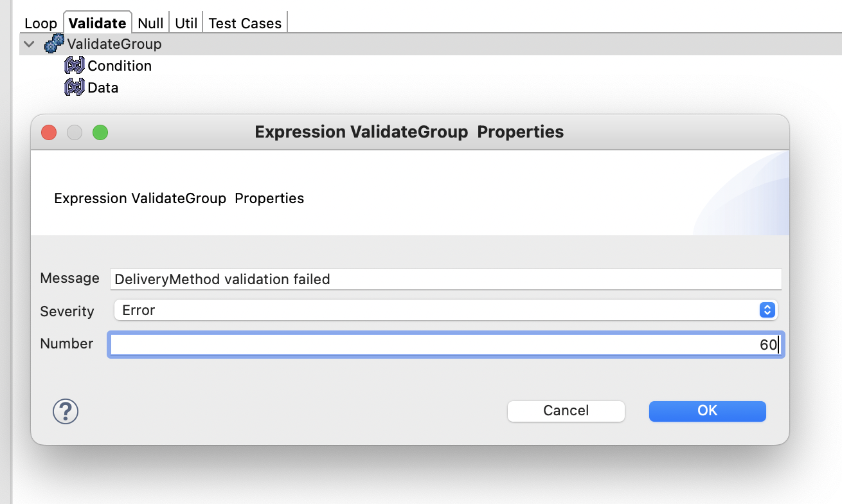
Task: Dismiss the dialog with Cancel
Action: (566, 411)
